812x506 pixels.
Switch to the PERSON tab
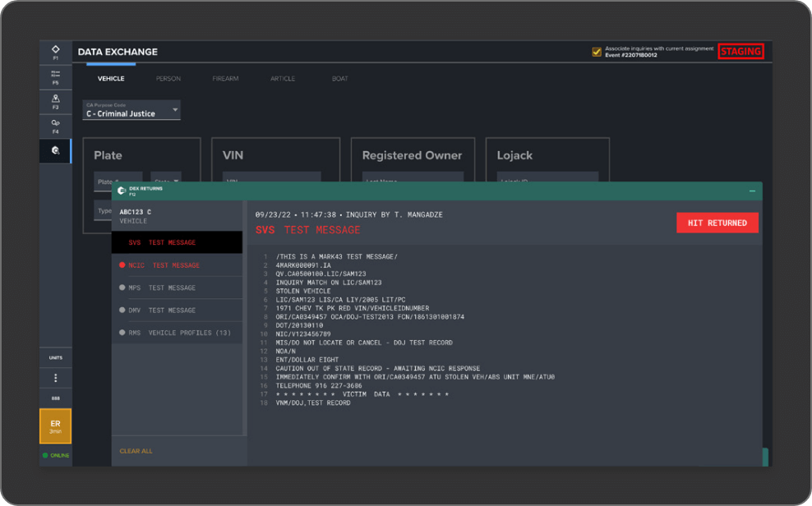tap(168, 78)
